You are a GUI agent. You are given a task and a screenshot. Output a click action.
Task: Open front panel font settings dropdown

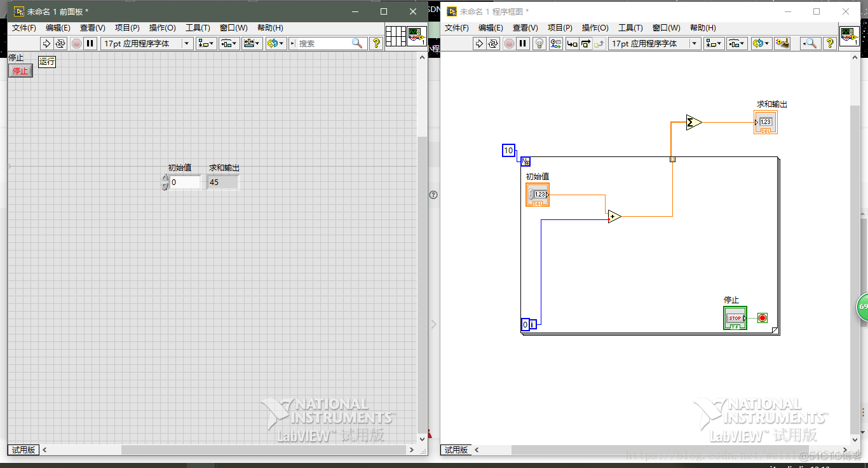point(147,43)
